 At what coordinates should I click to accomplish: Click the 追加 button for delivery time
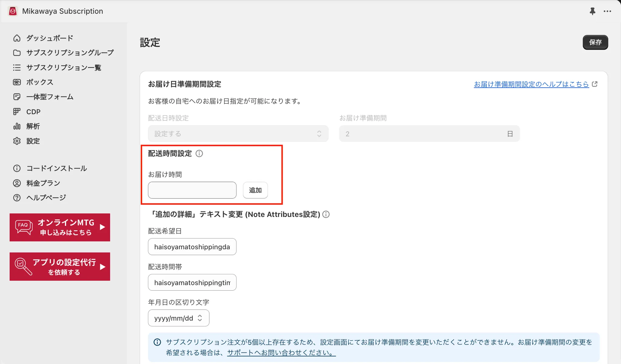click(x=255, y=190)
